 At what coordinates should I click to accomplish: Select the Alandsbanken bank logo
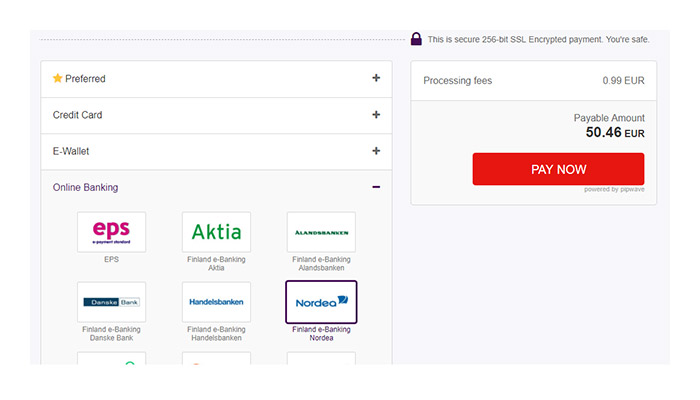tap(321, 232)
